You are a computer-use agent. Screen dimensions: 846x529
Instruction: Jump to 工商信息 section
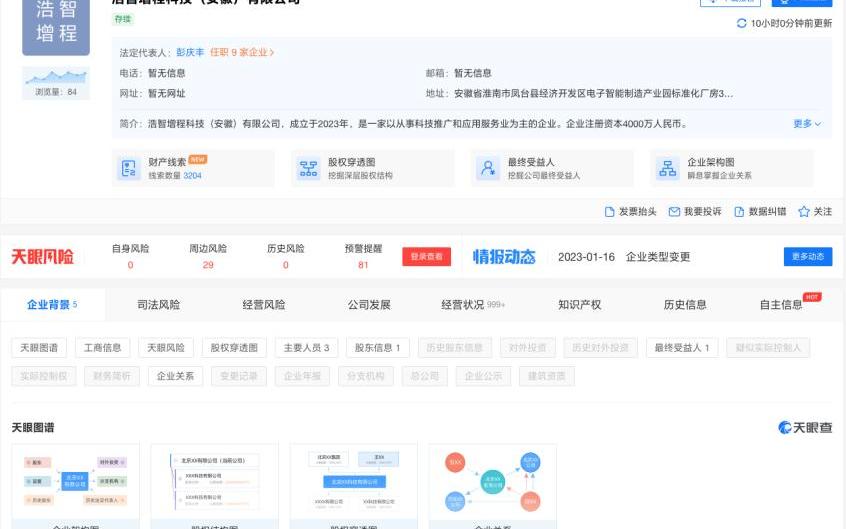[x=103, y=348]
